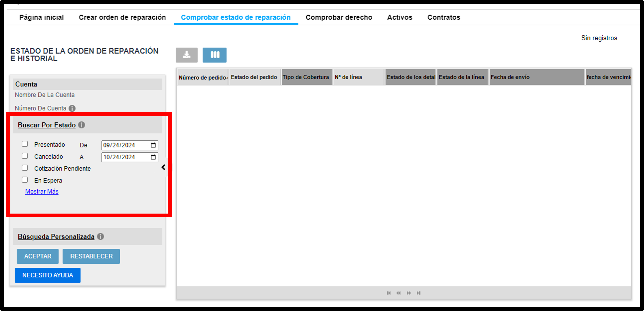
Task: Switch to Crear orden de reparación tab
Action: (x=122, y=17)
